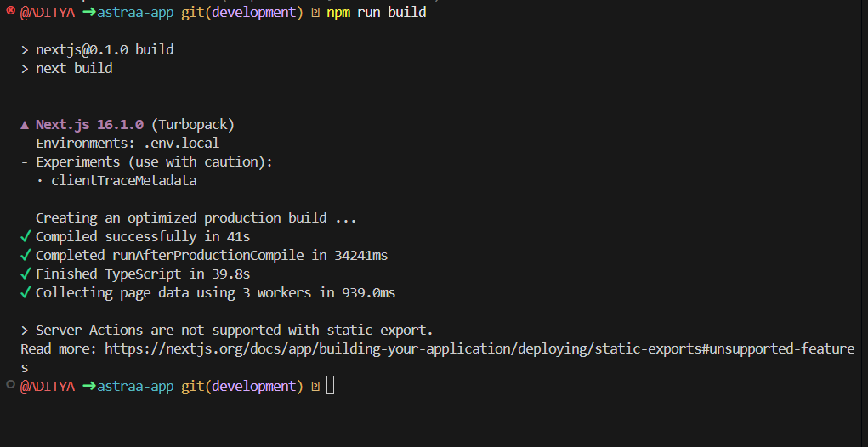Click 'Experiments (use with caution):' line

(x=147, y=162)
